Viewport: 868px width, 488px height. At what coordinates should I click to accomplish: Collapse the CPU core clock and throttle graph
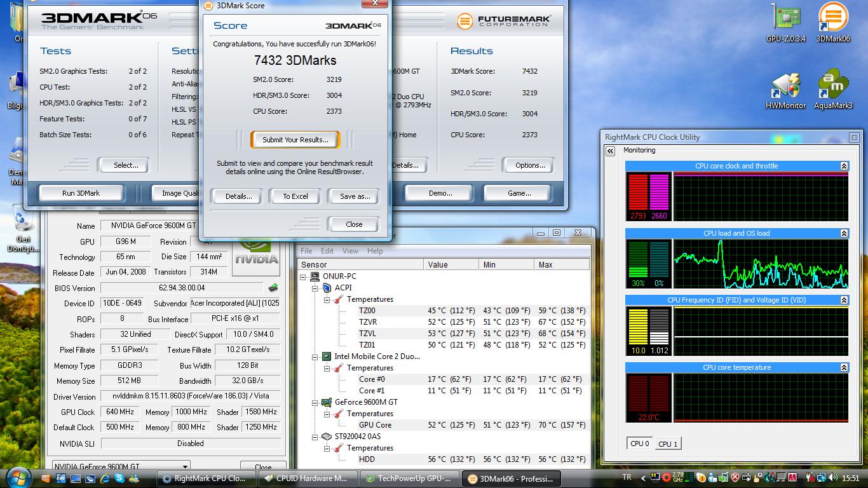coord(844,166)
